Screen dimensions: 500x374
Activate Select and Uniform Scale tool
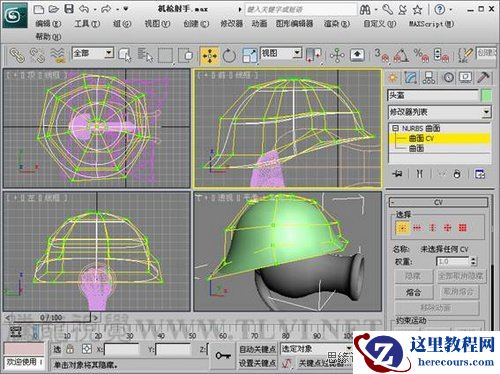249,55
